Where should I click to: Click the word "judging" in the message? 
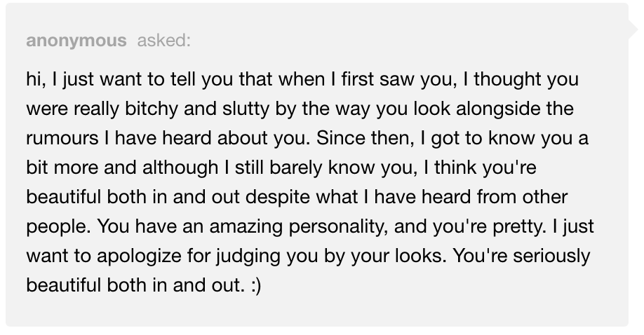(x=248, y=257)
